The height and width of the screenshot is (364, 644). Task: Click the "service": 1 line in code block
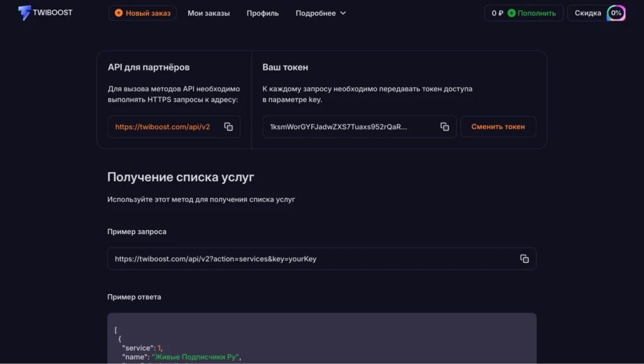click(142, 348)
